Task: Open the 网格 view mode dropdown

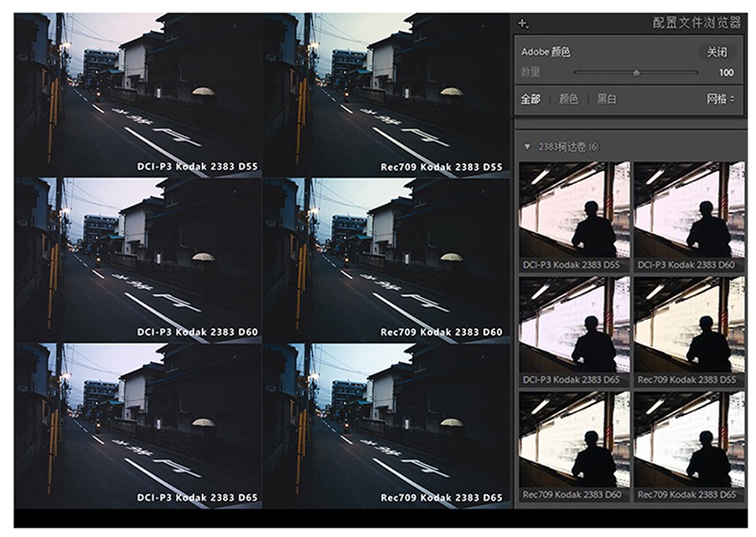Action: click(x=720, y=99)
